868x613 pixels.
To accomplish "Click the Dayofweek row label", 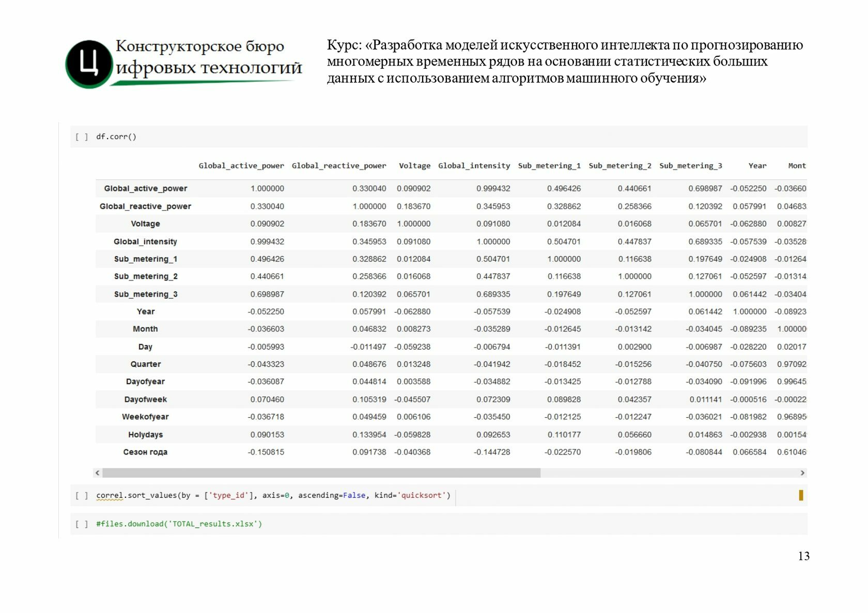I will [x=146, y=400].
